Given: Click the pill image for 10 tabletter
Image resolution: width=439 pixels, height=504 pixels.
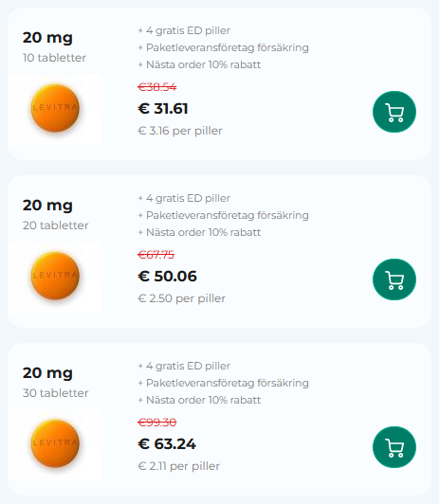Looking at the screenshot, I should click(55, 109).
